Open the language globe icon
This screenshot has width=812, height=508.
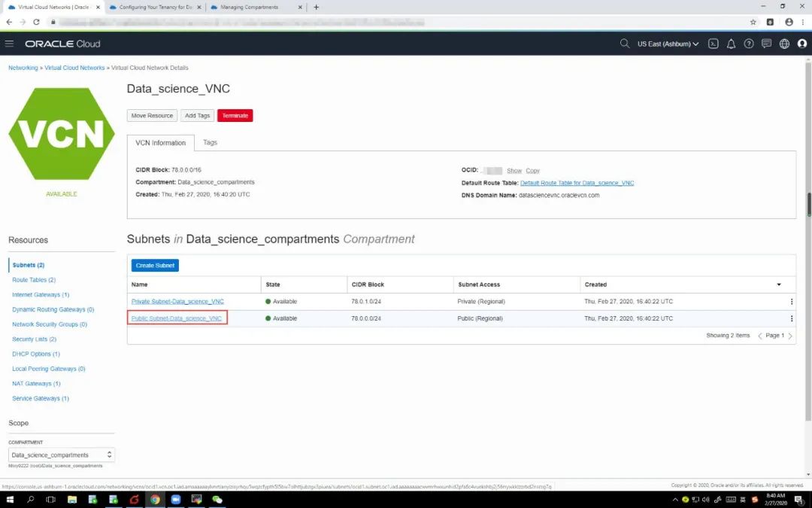click(x=784, y=44)
